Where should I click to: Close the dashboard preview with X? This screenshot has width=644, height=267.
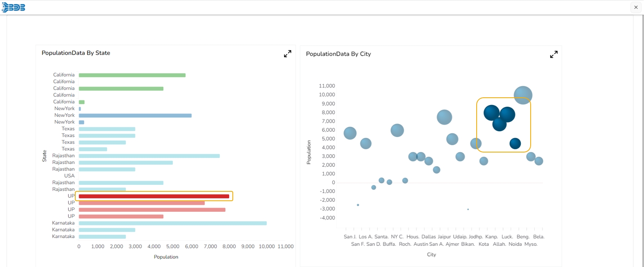pos(636,7)
